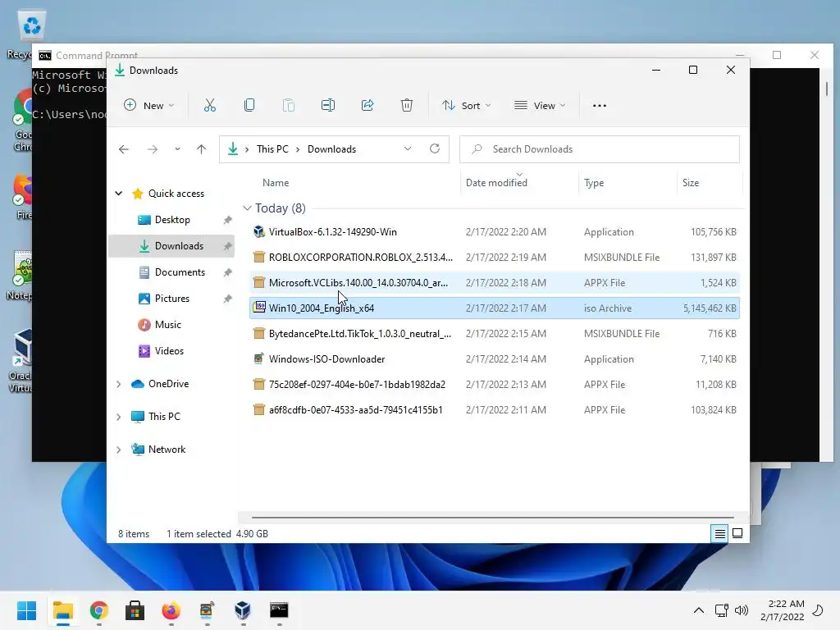
Task: Switch to the details view layout icon
Action: coord(719,533)
